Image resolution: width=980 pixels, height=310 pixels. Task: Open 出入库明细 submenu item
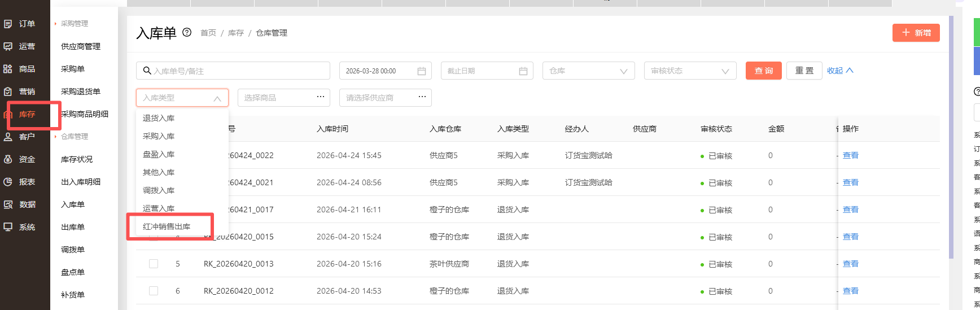(81, 182)
